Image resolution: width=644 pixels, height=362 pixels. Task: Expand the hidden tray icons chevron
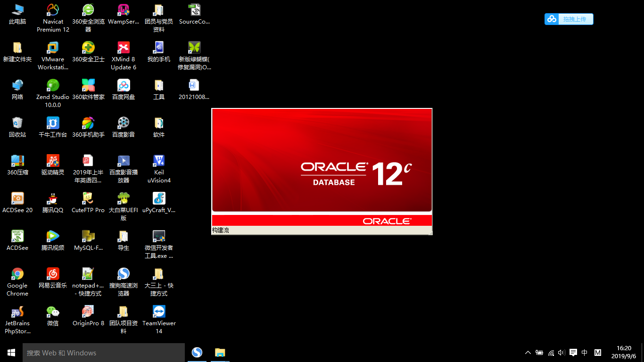528,353
